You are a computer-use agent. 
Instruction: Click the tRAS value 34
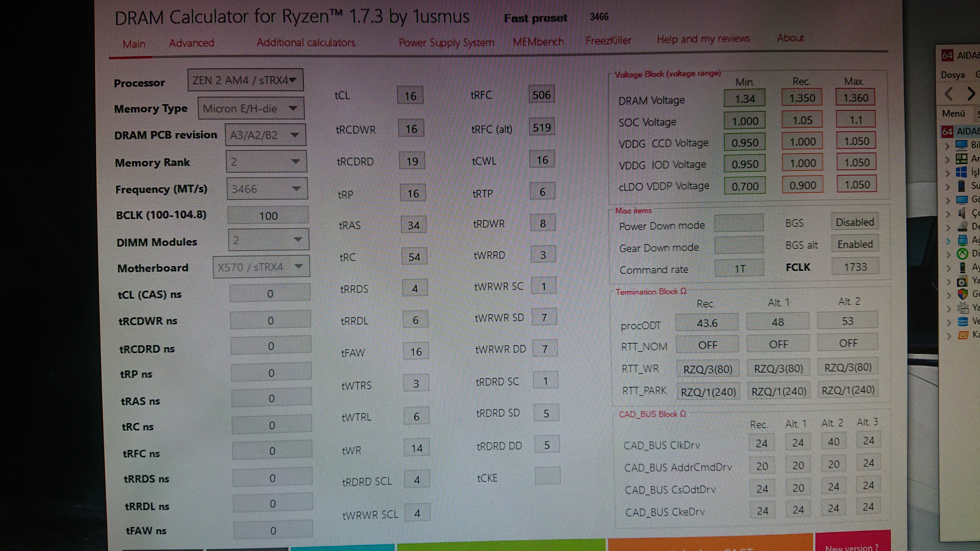coord(413,225)
